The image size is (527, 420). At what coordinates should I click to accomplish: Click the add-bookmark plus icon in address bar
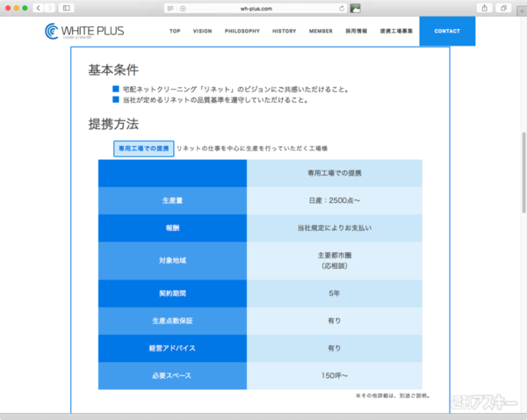click(183, 9)
